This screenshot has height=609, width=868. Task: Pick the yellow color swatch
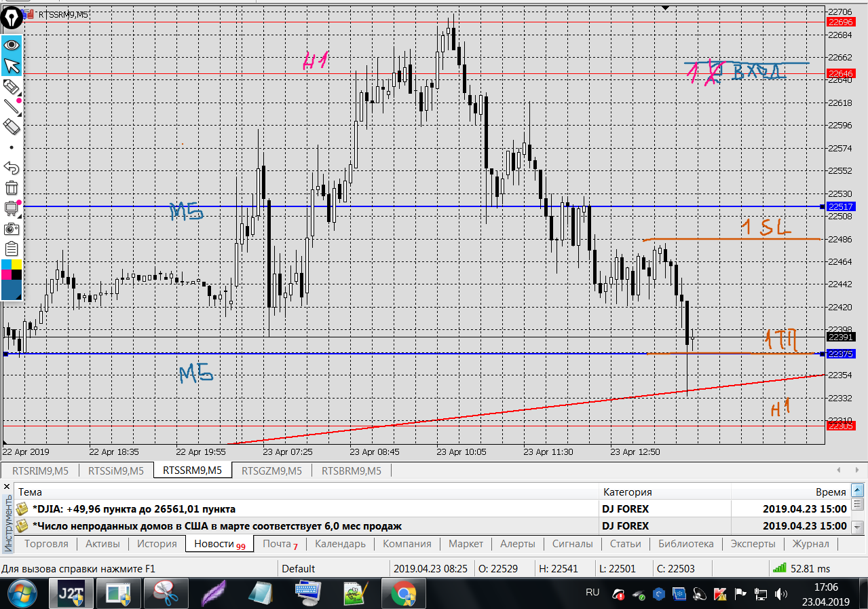pyautogui.click(x=17, y=264)
